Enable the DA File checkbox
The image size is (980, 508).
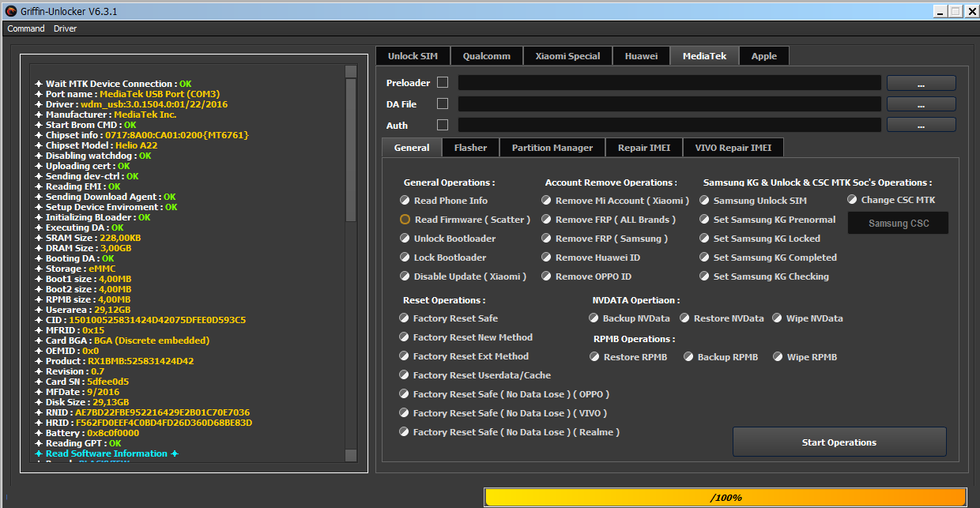point(443,103)
